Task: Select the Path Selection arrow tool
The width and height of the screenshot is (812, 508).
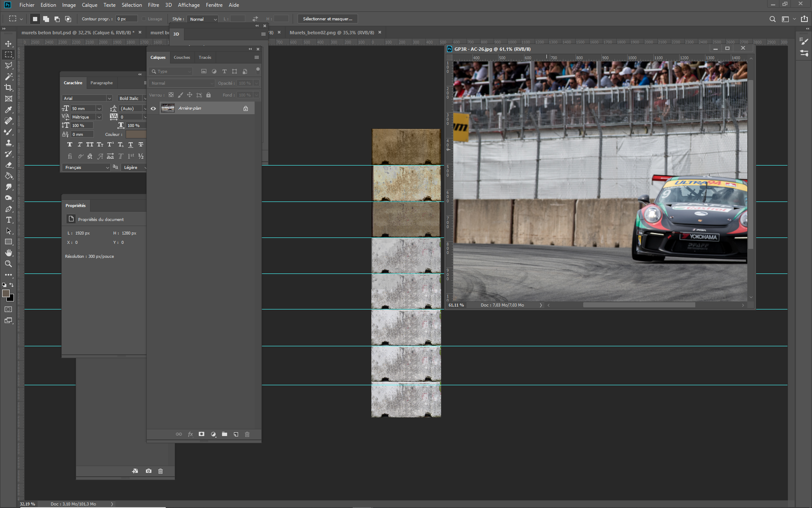Action: click(8, 231)
